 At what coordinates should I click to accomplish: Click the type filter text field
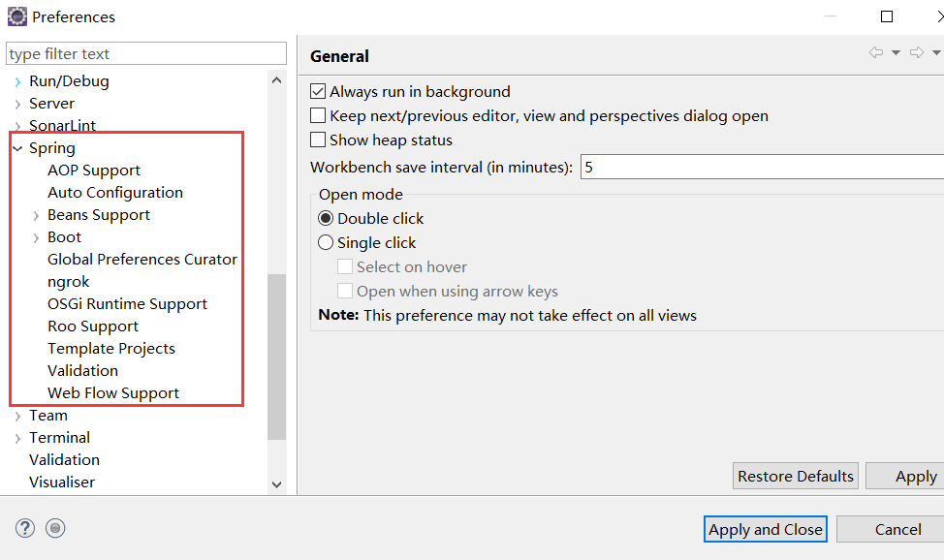(x=146, y=53)
